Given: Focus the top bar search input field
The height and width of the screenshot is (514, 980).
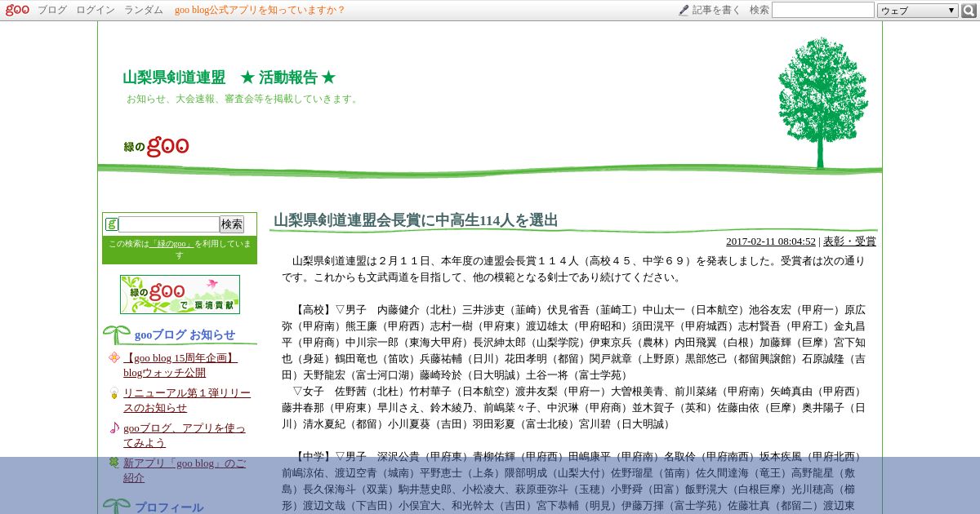Looking at the screenshot, I should tap(822, 10).
